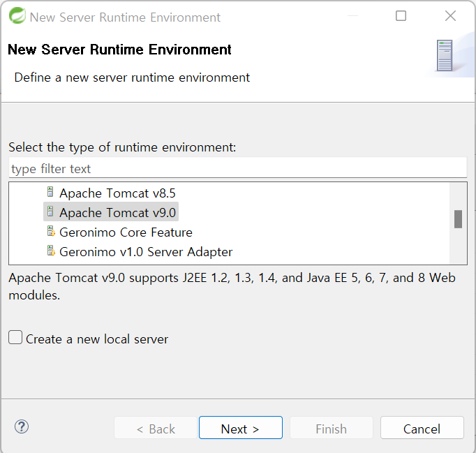This screenshot has width=476, height=453.
Task: Select Apache Tomcat v8.5 runtime
Action: (117, 193)
